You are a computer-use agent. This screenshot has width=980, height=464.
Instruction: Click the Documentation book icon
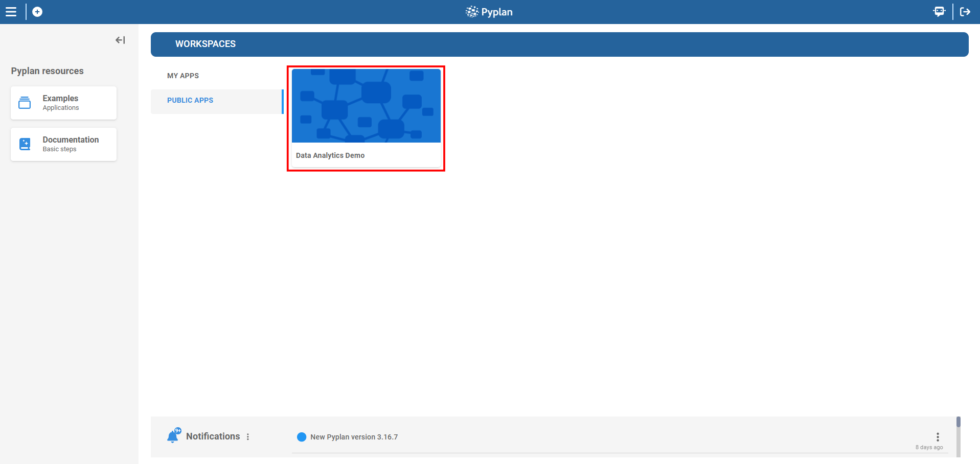click(25, 144)
